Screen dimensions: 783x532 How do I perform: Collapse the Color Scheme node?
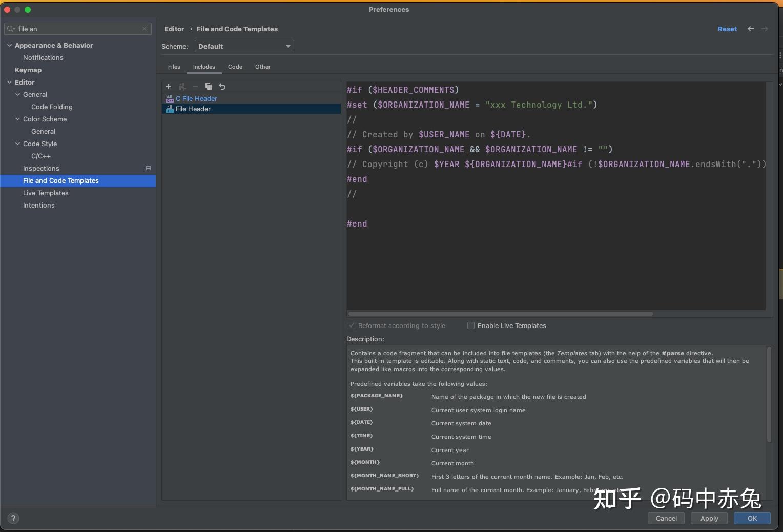pos(17,119)
